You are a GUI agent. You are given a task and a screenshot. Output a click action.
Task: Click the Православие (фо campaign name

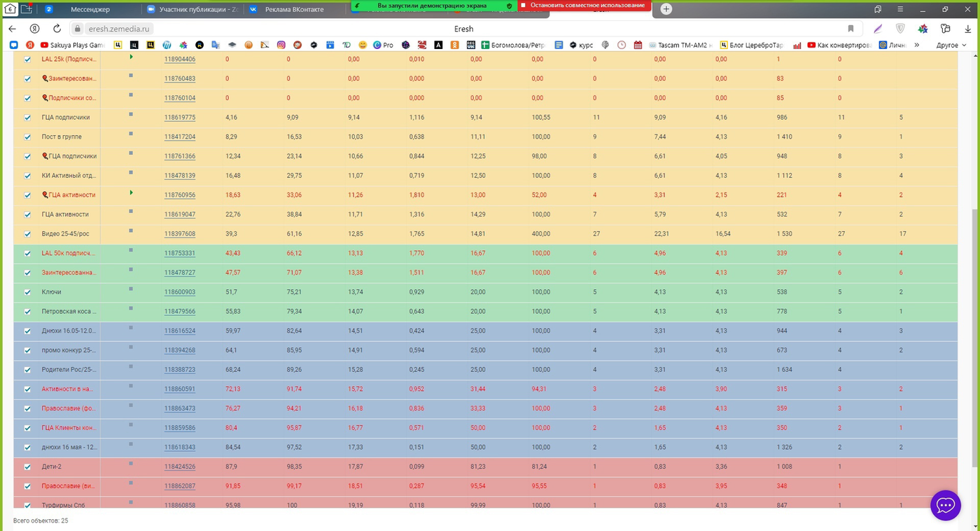pyautogui.click(x=69, y=408)
